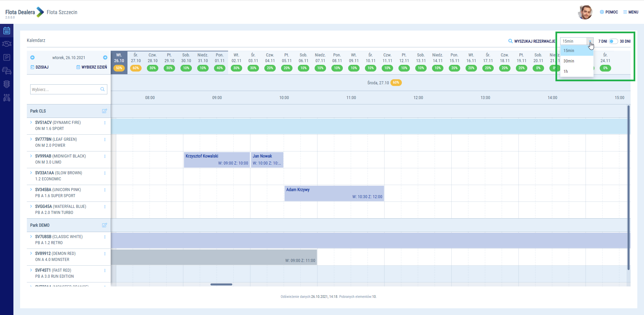Open the calendar icon in the left sidebar
The width and height of the screenshot is (644, 315).
click(7, 31)
